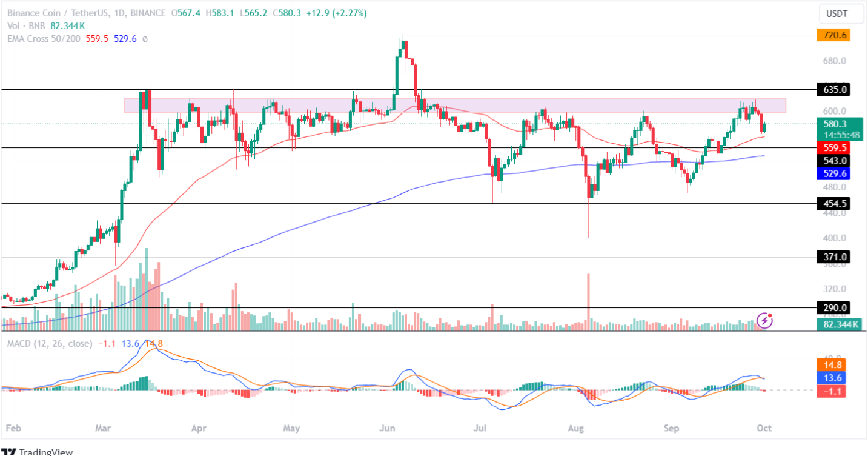Select the blue 529.6 EMA price label
The image size is (868, 456).
tap(833, 174)
